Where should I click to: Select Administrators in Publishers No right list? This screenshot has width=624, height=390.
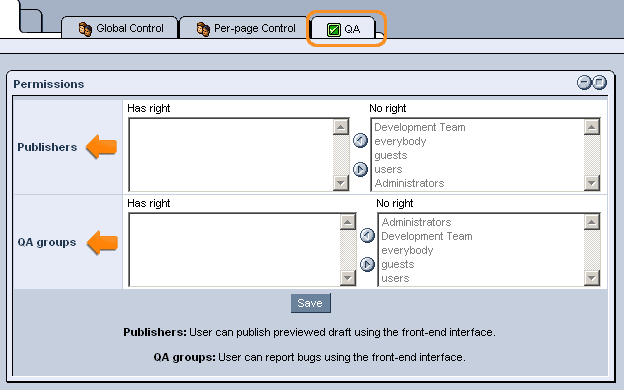(x=410, y=183)
